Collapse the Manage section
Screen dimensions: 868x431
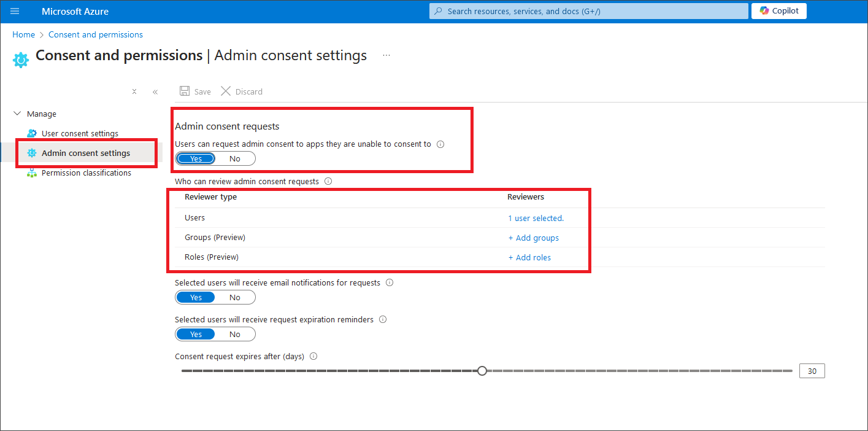[x=17, y=114]
